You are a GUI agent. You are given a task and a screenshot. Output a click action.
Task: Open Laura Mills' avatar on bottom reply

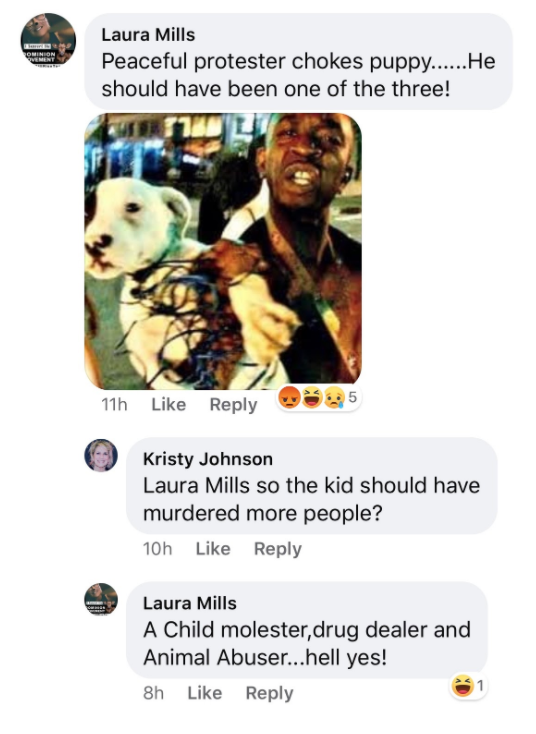click(x=101, y=599)
